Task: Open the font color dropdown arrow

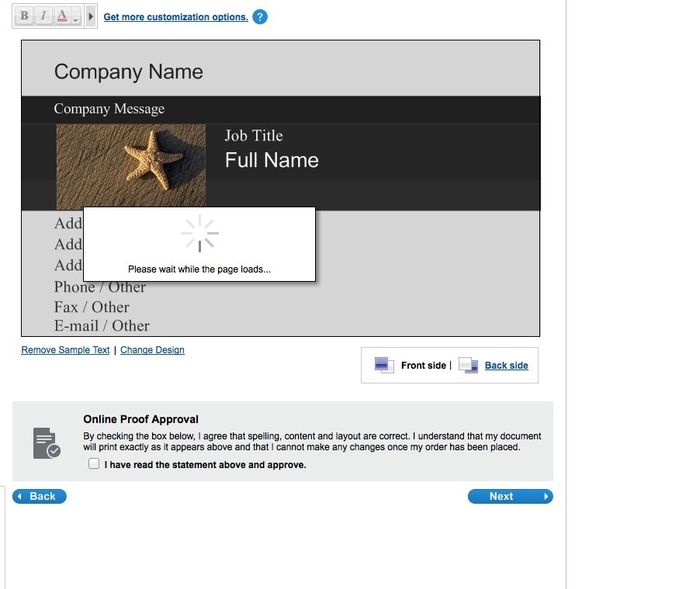Action: (x=76, y=19)
